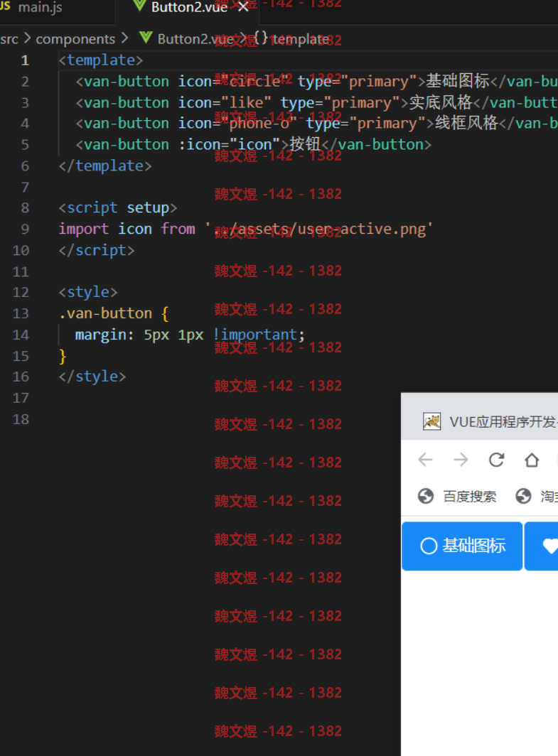Click the closing </template> tag
This screenshot has width=558, height=756.
[x=105, y=166]
